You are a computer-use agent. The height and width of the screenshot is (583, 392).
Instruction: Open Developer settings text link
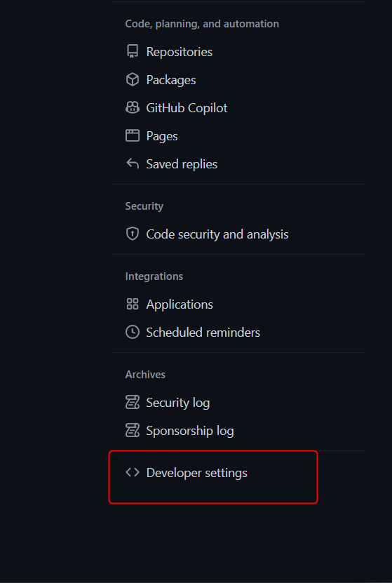pos(196,473)
